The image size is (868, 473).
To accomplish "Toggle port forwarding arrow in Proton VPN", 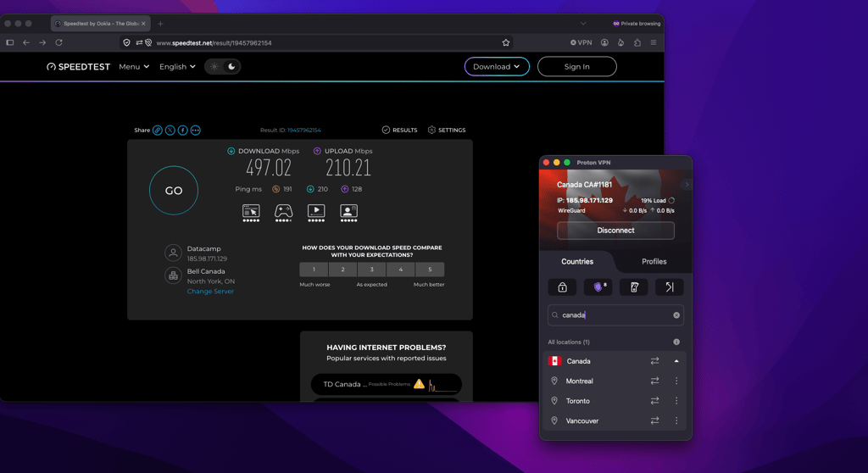I will pos(670,287).
